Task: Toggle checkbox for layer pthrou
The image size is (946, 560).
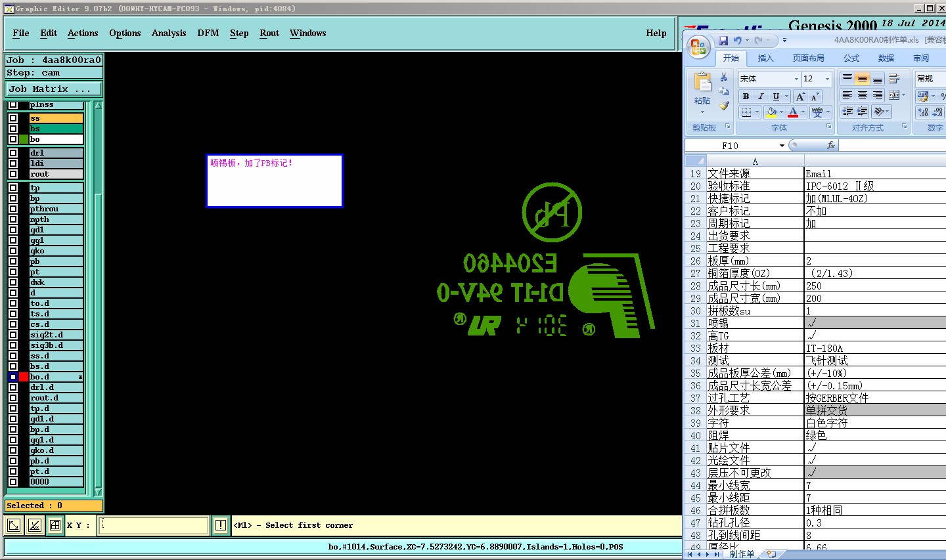Action: point(13,209)
